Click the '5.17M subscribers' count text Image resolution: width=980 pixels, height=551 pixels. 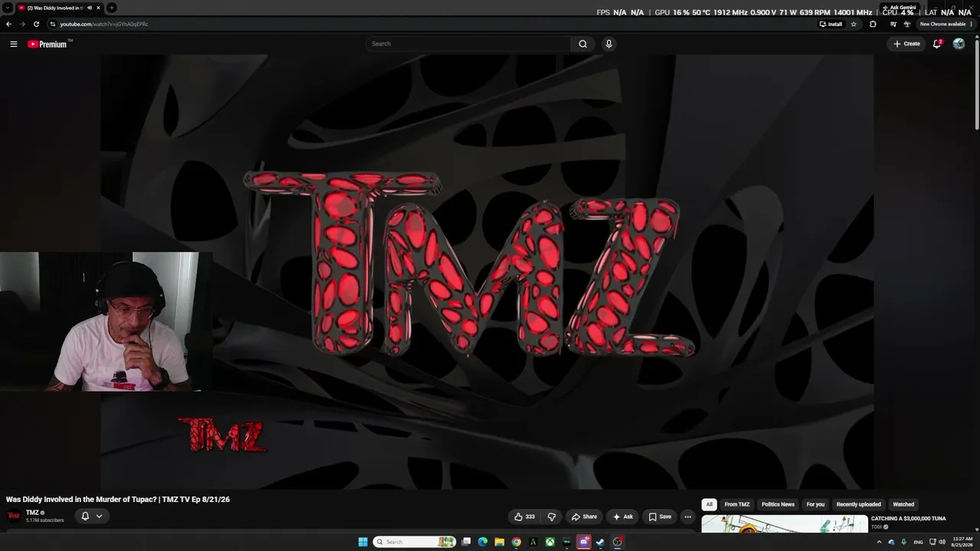click(45, 520)
